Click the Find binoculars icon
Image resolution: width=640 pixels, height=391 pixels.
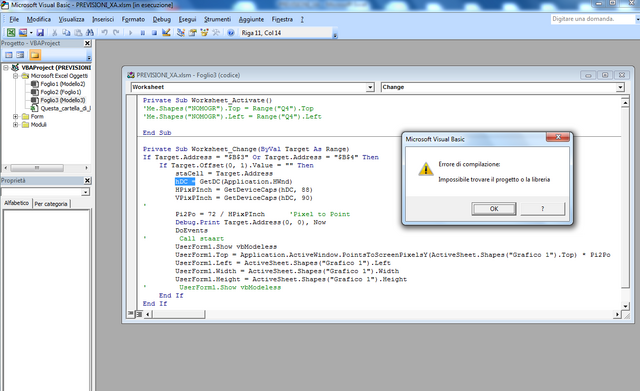[x=90, y=33]
